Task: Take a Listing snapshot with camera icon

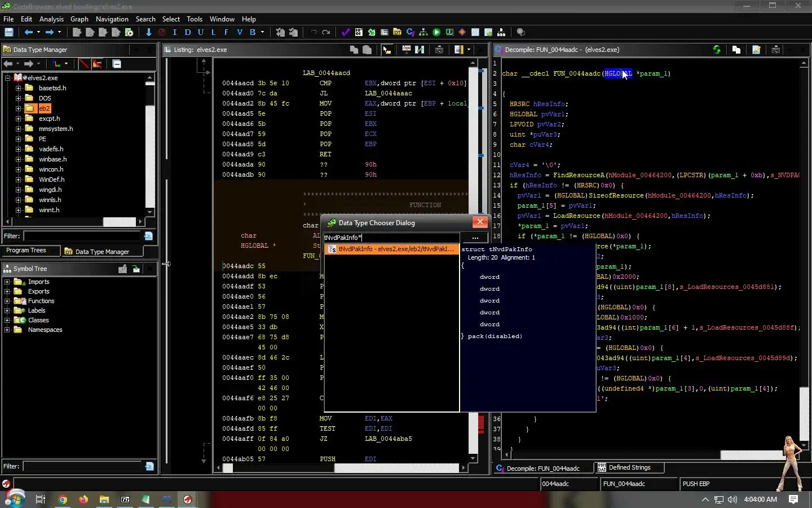Action: (439, 50)
